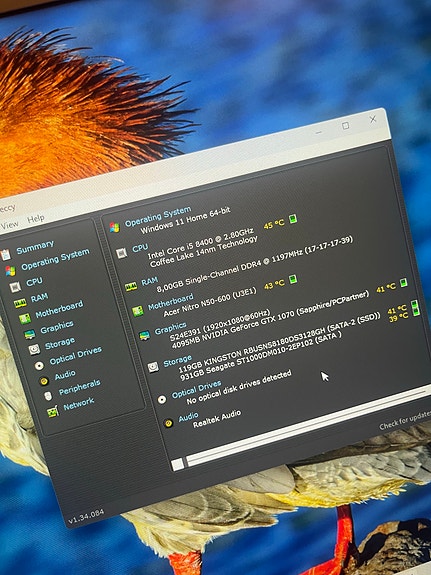Click the Windows flag icon in summary panel
431x575 pixels.
click(x=114, y=227)
